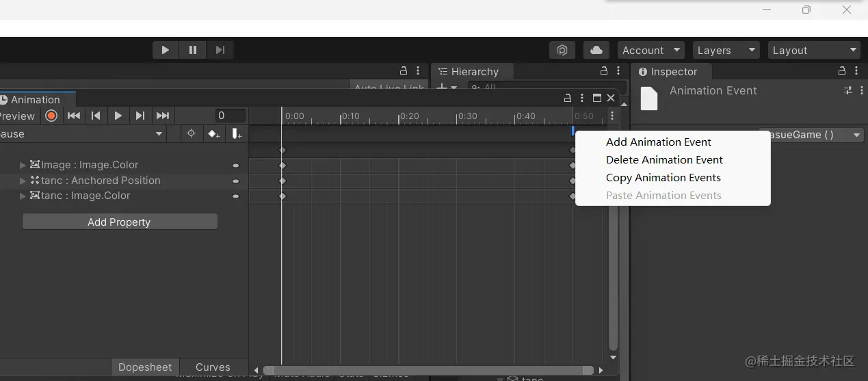Screen dimensions: 868x381
Task: Play the animation clip
Action: (118, 116)
